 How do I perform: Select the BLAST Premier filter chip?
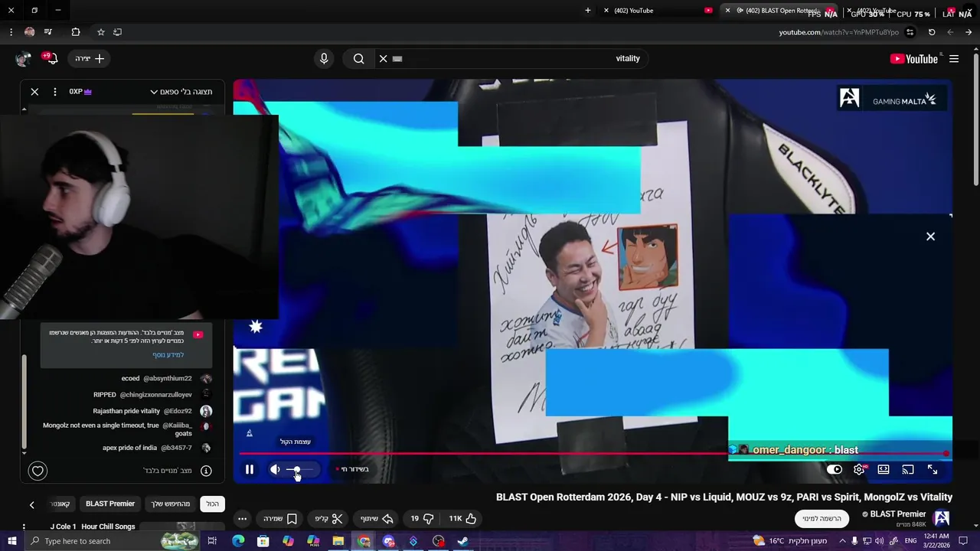110,504
